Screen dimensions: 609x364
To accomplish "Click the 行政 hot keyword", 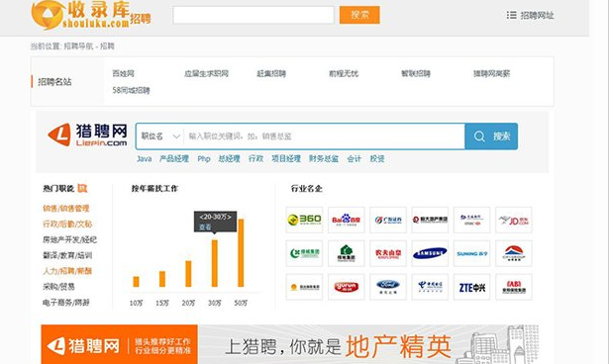I will coord(255,158).
